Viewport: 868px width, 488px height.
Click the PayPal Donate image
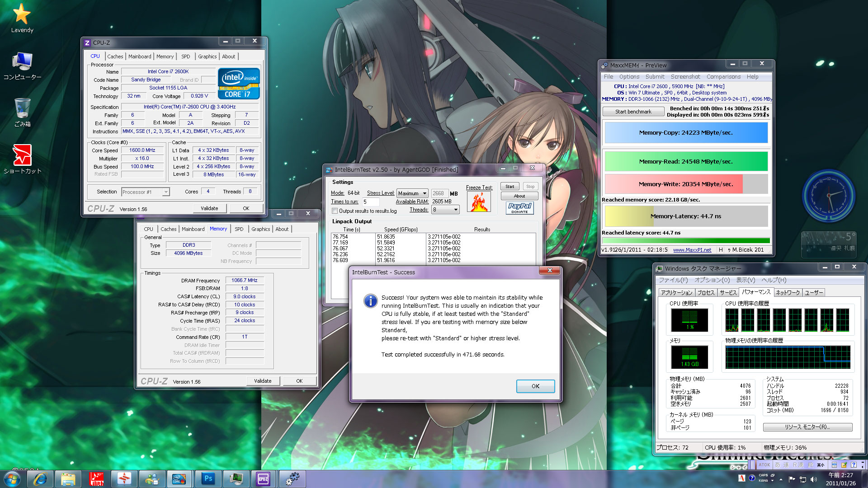pos(519,208)
